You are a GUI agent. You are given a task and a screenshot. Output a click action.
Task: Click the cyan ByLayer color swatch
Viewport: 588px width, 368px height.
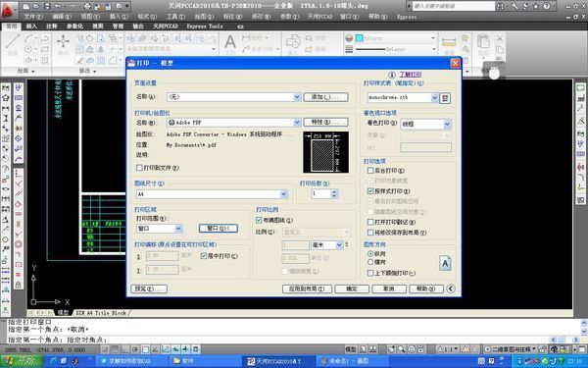[x=360, y=38]
